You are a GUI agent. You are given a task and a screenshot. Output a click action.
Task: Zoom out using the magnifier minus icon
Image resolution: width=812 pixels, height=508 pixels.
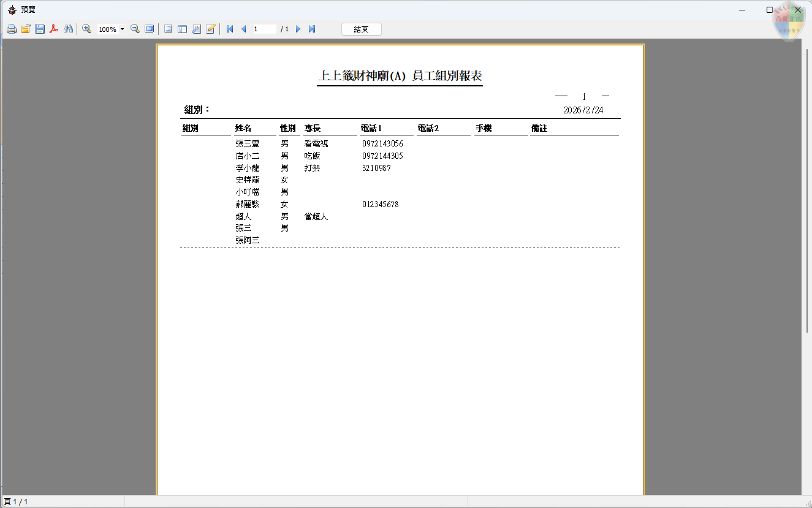pos(135,28)
